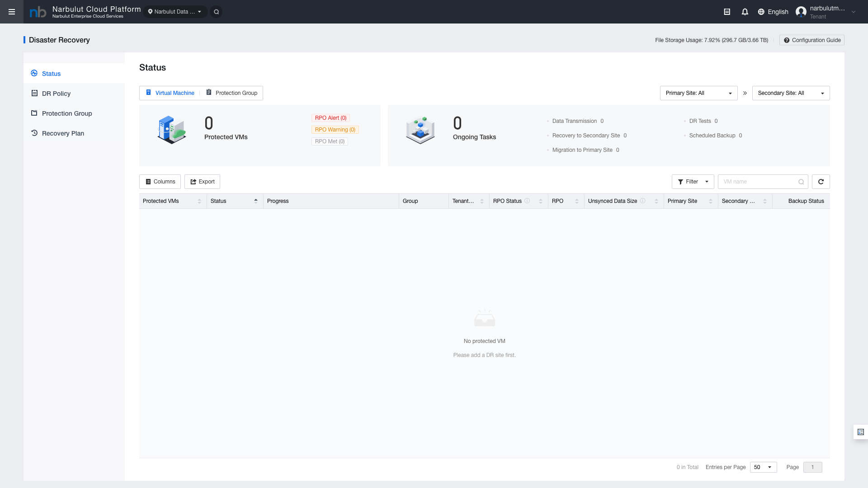Image resolution: width=868 pixels, height=488 pixels.
Task: Open Entries per Page 50 dropdown
Action: pos(763,467)
